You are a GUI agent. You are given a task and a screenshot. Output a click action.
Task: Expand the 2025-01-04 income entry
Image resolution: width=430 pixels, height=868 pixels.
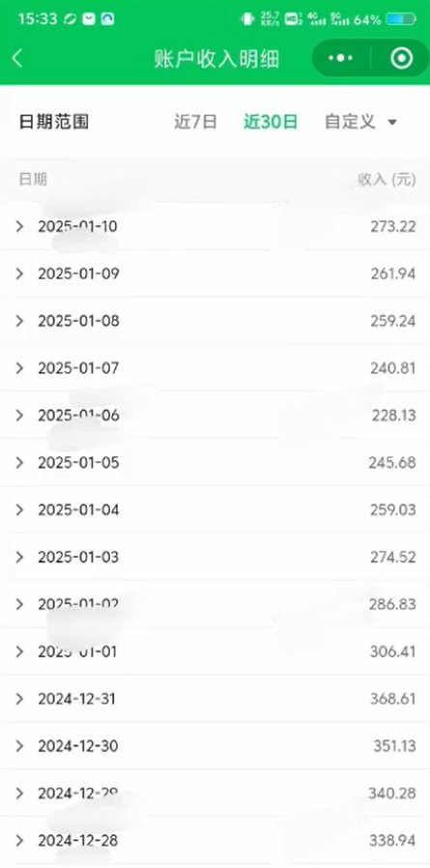pyautogui.click(x=215, y=509)
